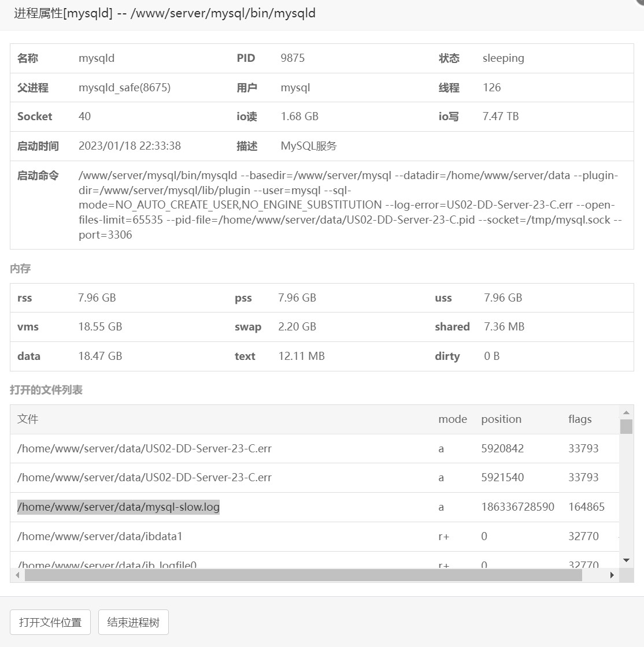Click the start time 2023/01/18 22:33:38
This screenshot has height=647, width=644.
tap(129, 146)
